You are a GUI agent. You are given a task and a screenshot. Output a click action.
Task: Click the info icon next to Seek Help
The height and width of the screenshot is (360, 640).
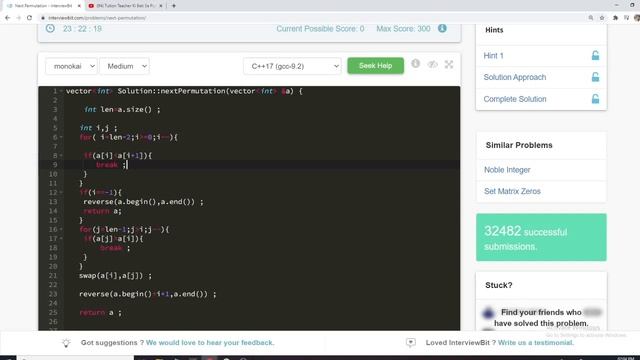click(416, 63)
